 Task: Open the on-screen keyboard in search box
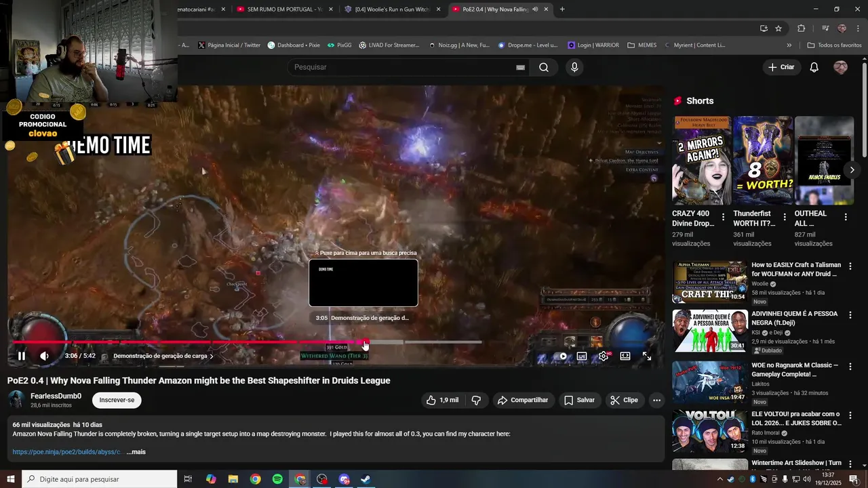click(520, 67)
